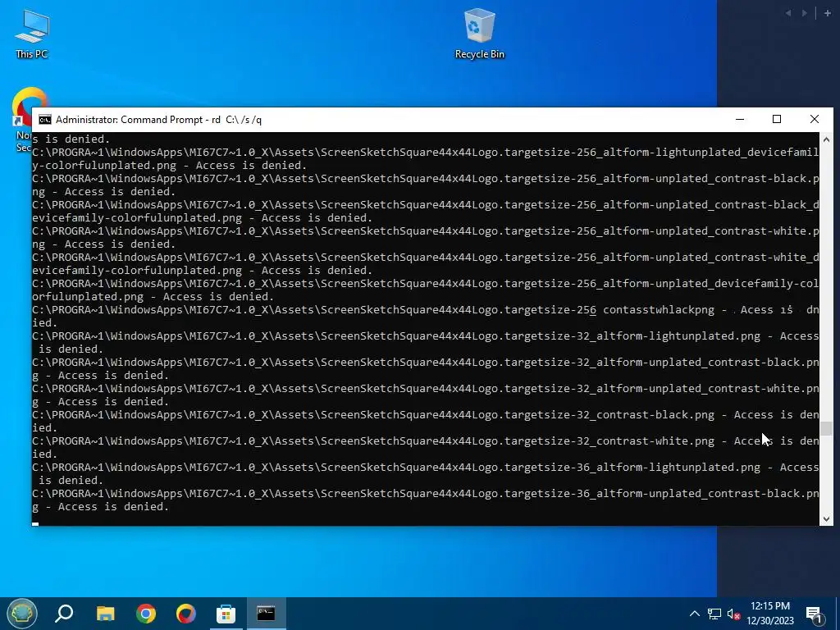Click the title text 'Administrator: Command Prompt'
This screenshot has width=840, height=630.
(131, 120)
